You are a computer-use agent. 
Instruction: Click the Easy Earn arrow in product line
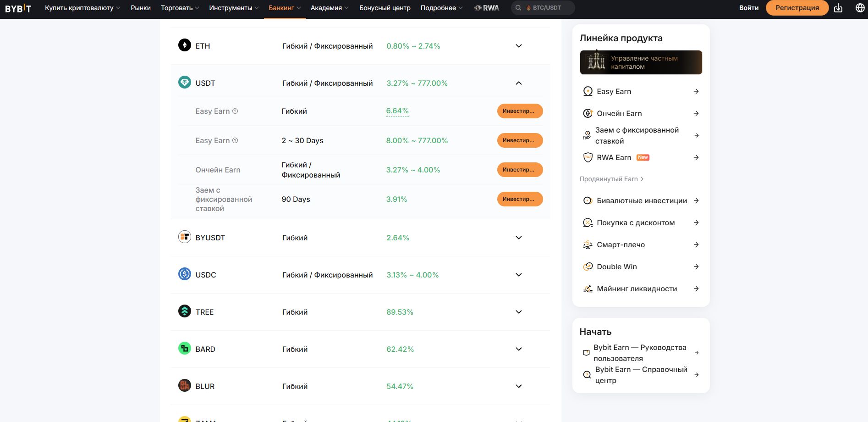click(x=696, y=91)
